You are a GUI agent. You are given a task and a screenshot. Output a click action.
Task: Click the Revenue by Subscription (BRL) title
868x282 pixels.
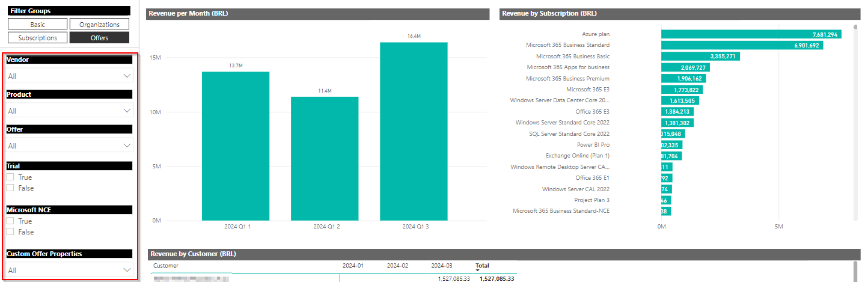549,13
